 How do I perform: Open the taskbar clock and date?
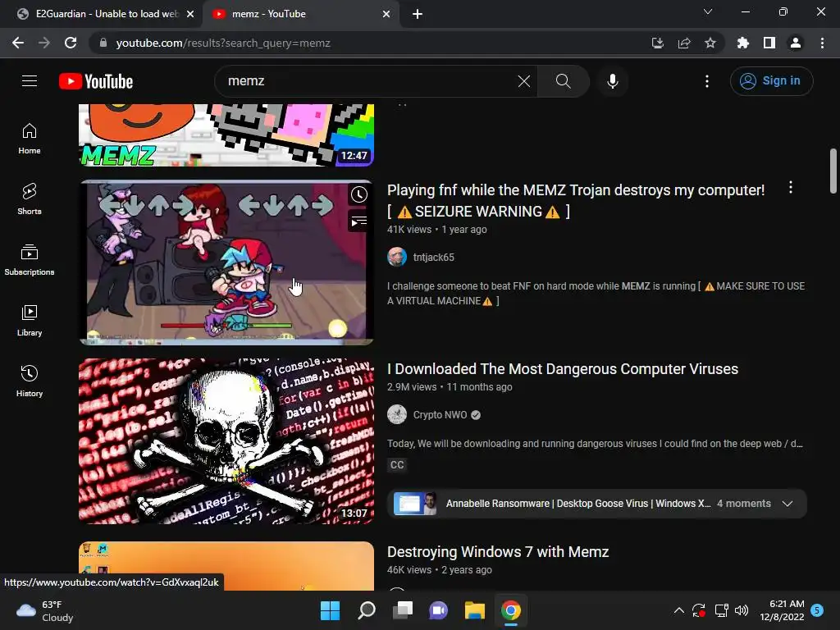point(782,610)
